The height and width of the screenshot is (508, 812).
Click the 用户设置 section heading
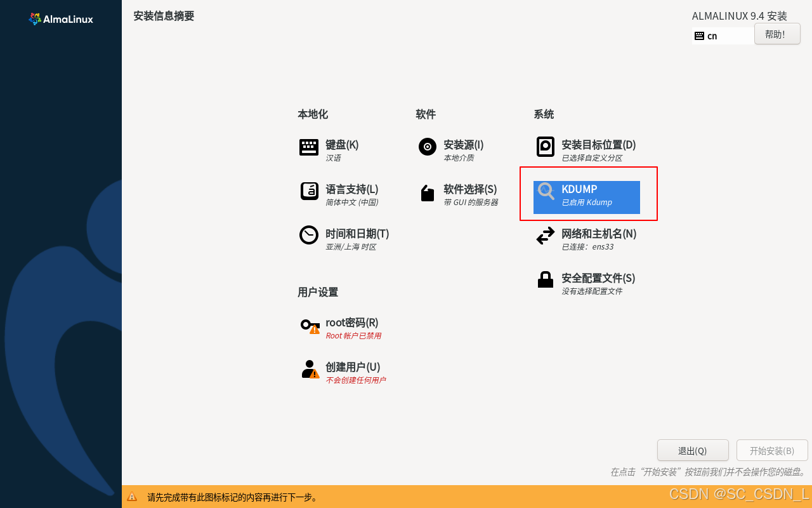[x=318, y=292]
